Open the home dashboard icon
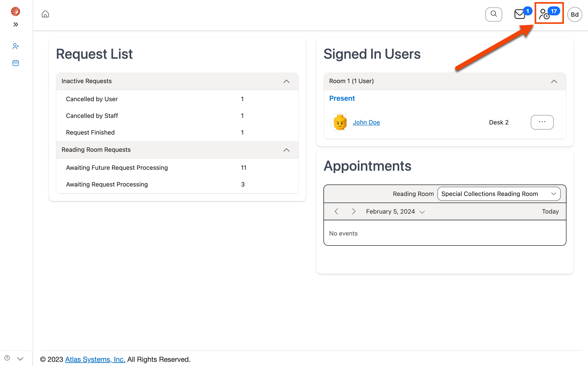588x366 pixels. tap(45, 14)
